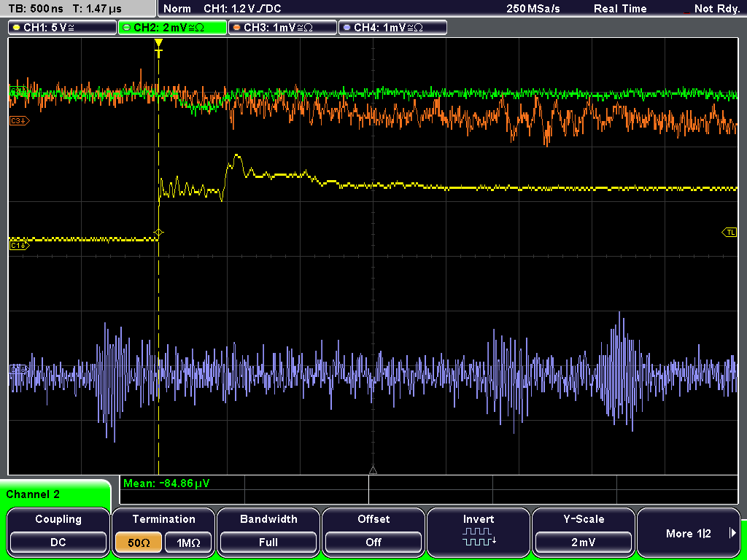Click the Mean: -84.86 µV measurement
The height and width of the screenshot is (560, 747).
(x=166, y=483)
